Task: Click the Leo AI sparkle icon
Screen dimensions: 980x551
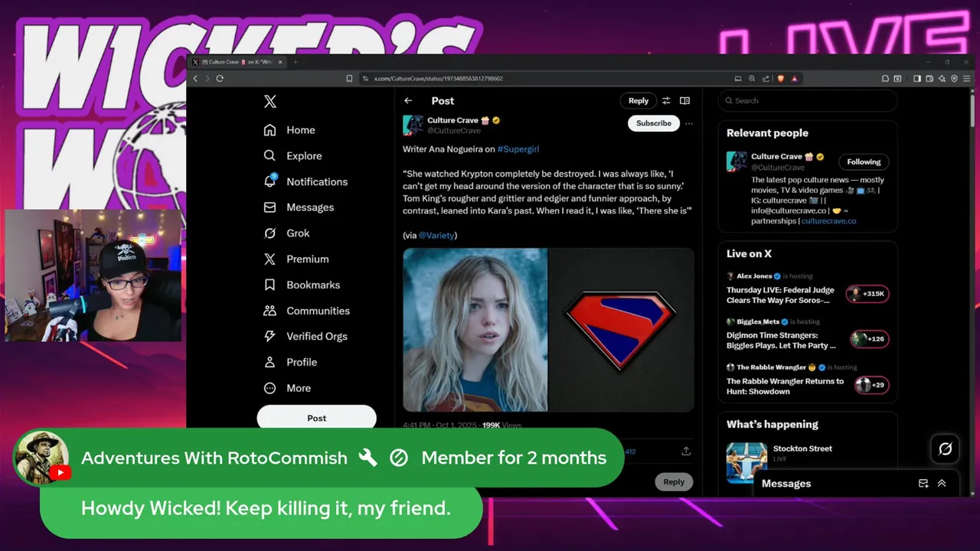Action: pos(942,78)
